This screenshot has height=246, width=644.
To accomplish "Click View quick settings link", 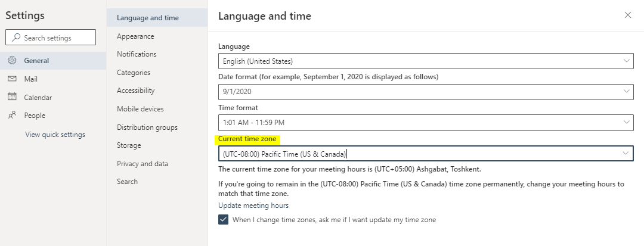I will coord(55,135).
